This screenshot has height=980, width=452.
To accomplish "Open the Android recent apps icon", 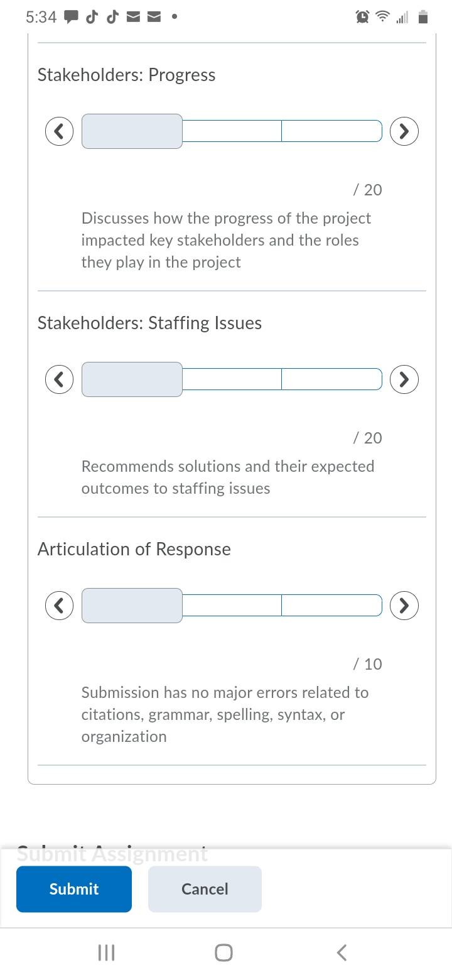I will click(x=107, y=952).
